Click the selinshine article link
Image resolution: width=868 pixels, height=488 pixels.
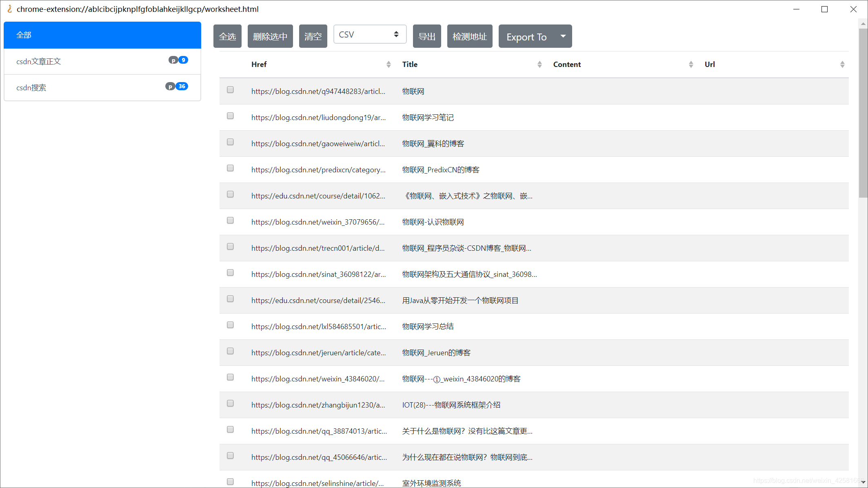tap(317, 483)
